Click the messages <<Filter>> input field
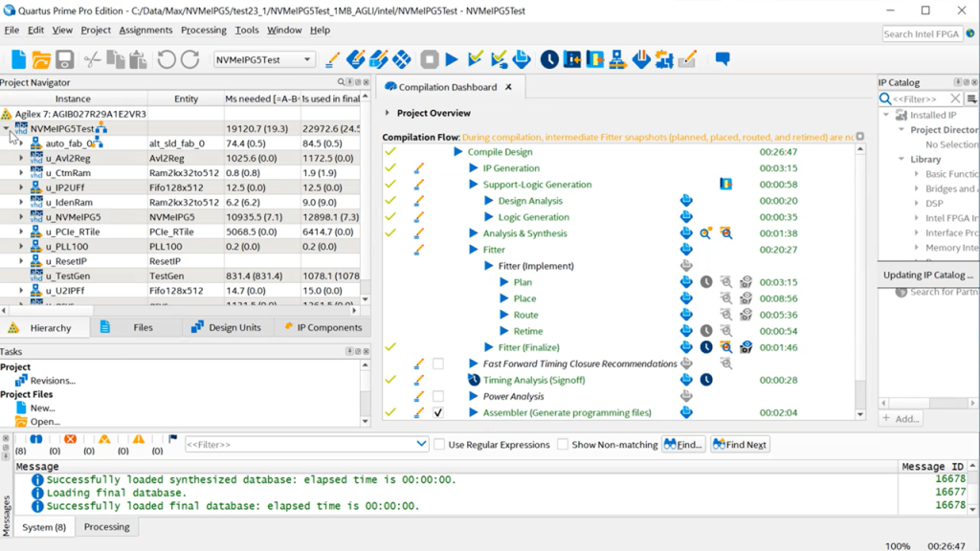 pos(300,444)
